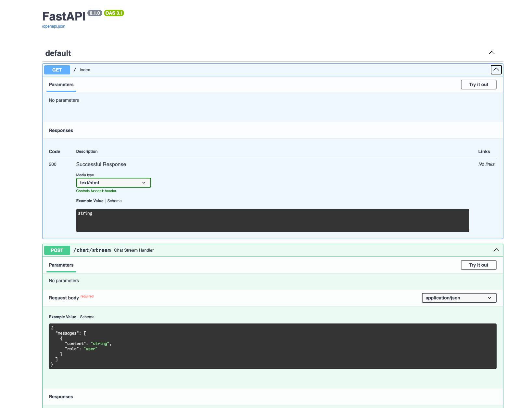
Task: Collapse the default section chevron
Action: (492, 53)
